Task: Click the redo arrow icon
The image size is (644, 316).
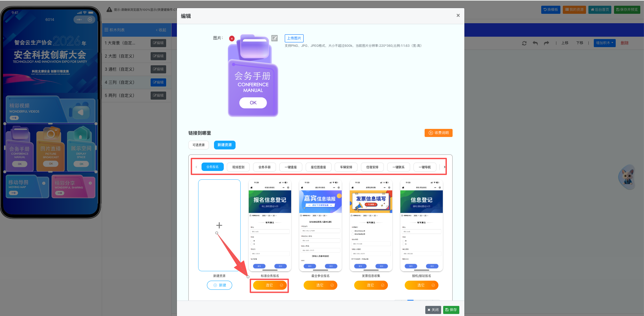Action: pos(546,43)
